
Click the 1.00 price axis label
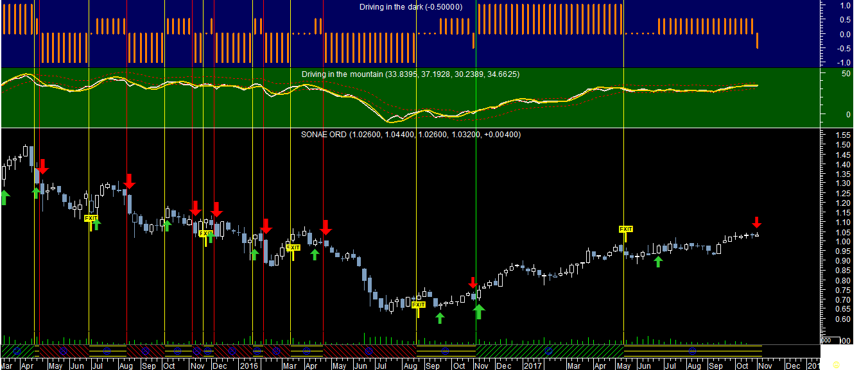[843, 242]
